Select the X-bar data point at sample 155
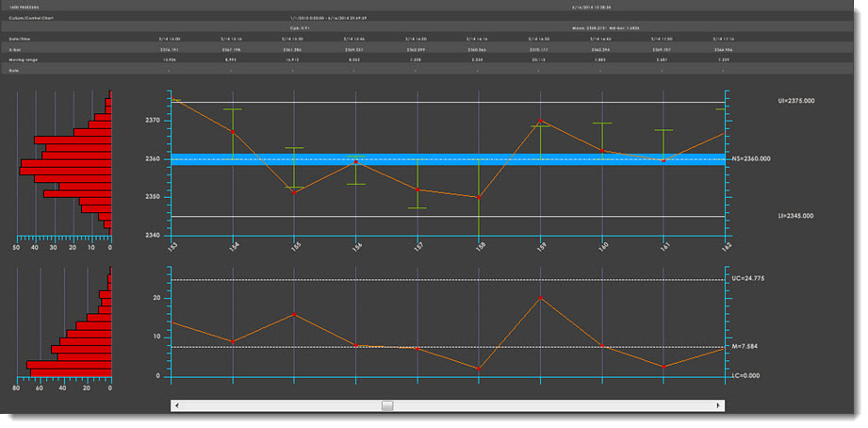868x428 pixels. (x=294, y=191)
